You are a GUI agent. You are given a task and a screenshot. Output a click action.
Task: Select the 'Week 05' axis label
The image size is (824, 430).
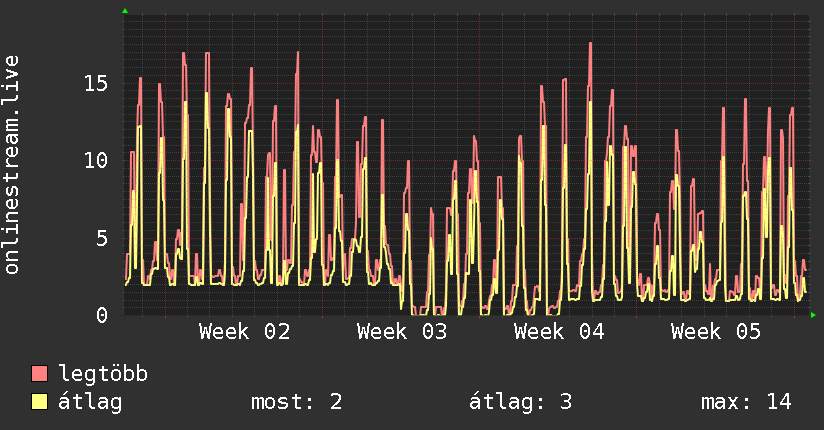click(x=716, y=332)
